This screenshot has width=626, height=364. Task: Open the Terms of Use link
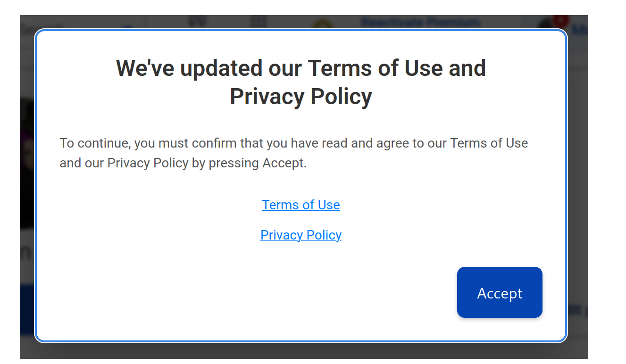pyautogui.click(x=301, y=205)
